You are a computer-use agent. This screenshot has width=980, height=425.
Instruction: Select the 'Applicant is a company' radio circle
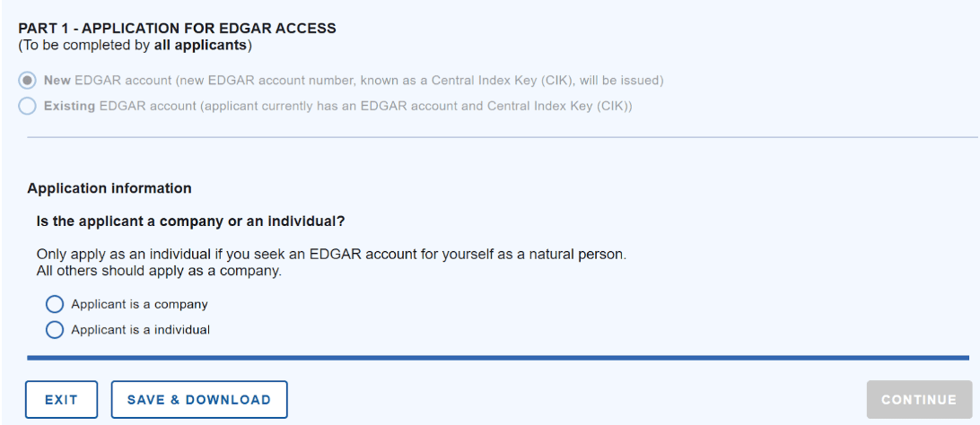coord(55,305)
